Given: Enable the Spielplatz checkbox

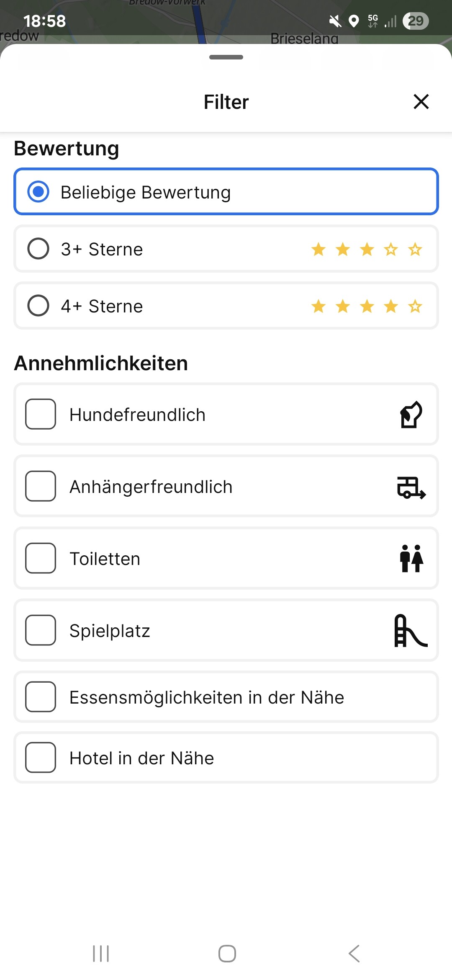Looking at the screenshot, I should pyautogui.click(x=41, y=630).
